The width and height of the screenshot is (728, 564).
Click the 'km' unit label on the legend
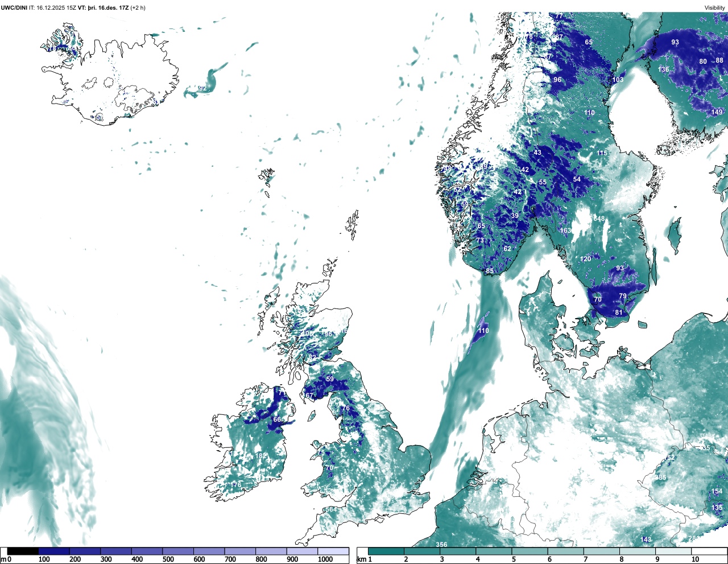361,559
